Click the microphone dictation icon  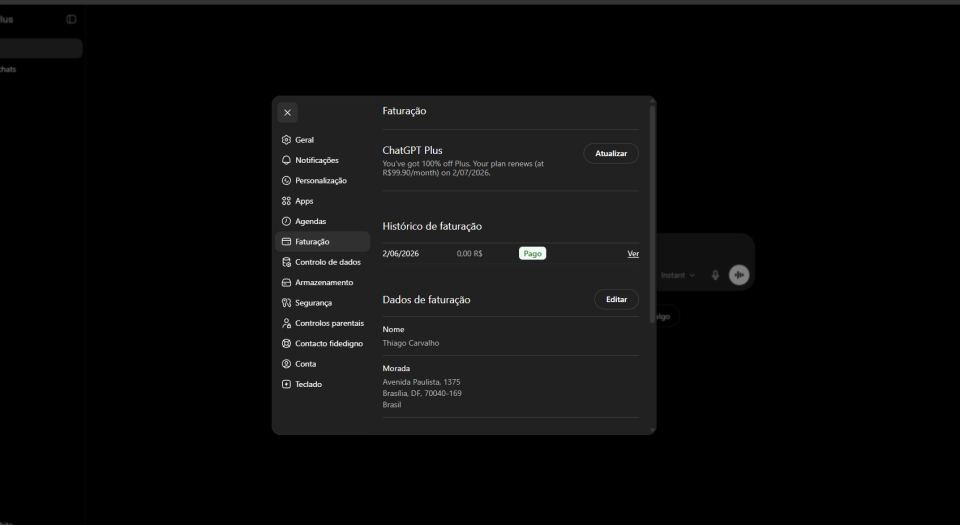715,275
